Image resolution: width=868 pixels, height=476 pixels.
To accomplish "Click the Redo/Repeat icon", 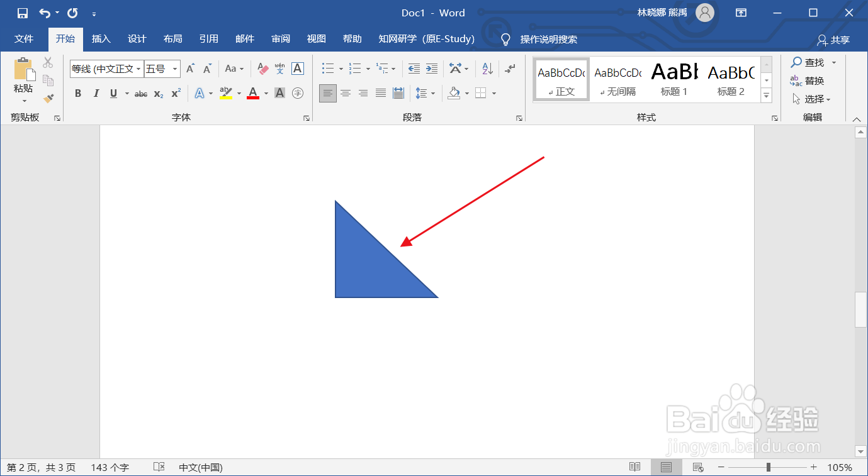I will (x=72, y=13).
